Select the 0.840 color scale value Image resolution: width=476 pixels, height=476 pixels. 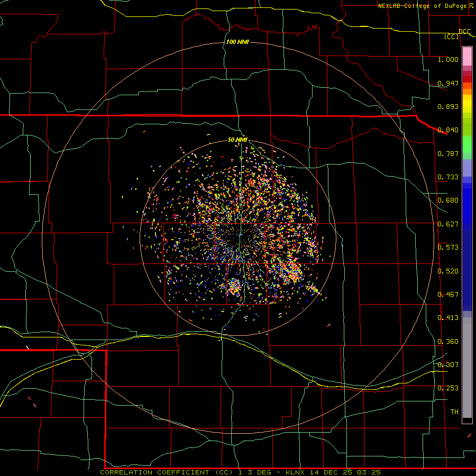click(448, 130)
